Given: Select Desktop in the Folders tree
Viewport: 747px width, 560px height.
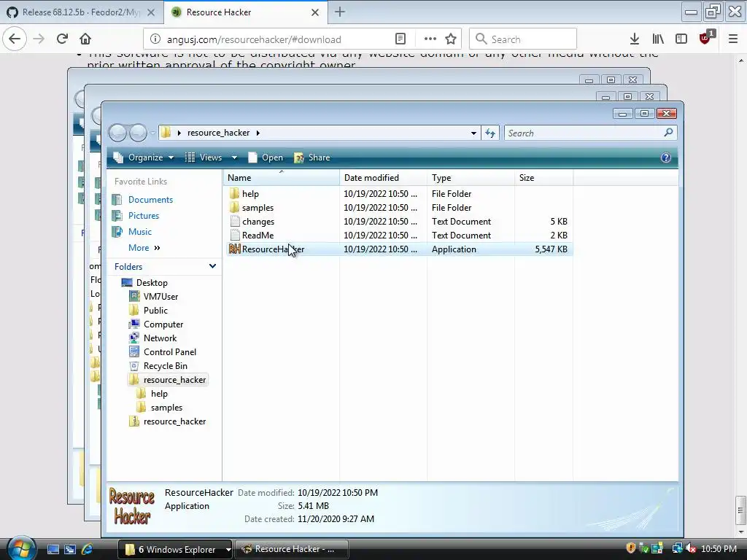Looking at the screenshot, I should coord(152,283).
